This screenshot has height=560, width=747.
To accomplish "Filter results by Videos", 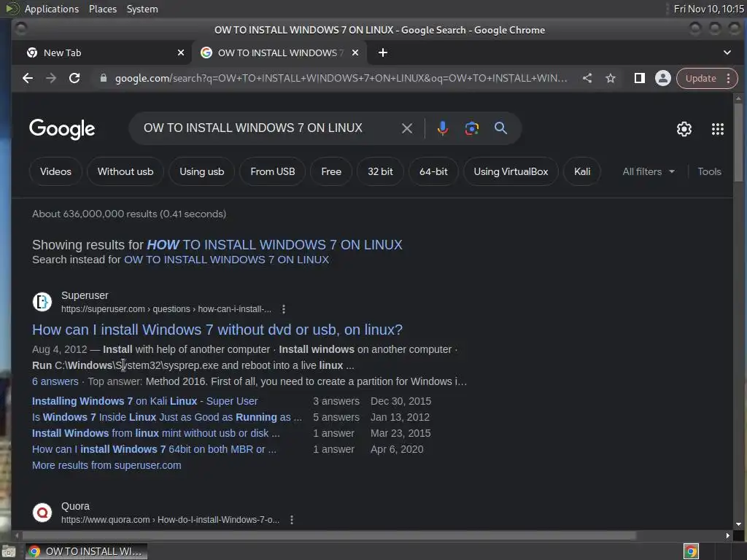I will coord(55,171).
